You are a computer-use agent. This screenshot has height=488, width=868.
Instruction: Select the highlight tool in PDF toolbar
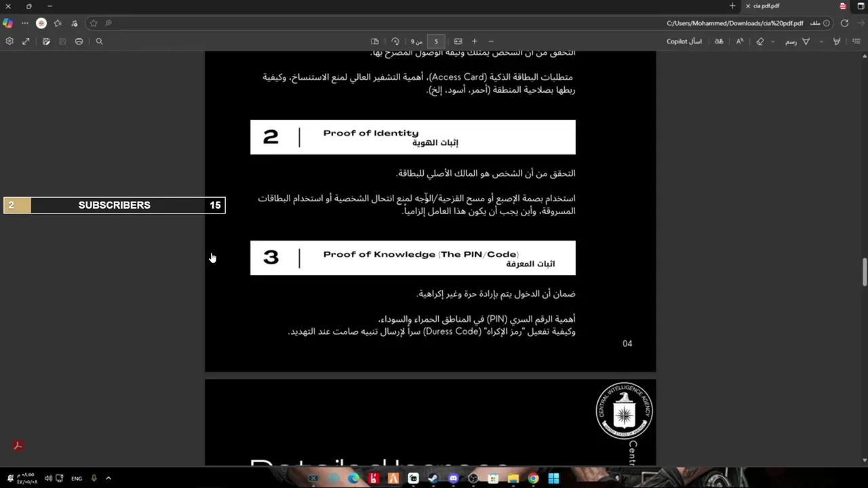[837, 41]
